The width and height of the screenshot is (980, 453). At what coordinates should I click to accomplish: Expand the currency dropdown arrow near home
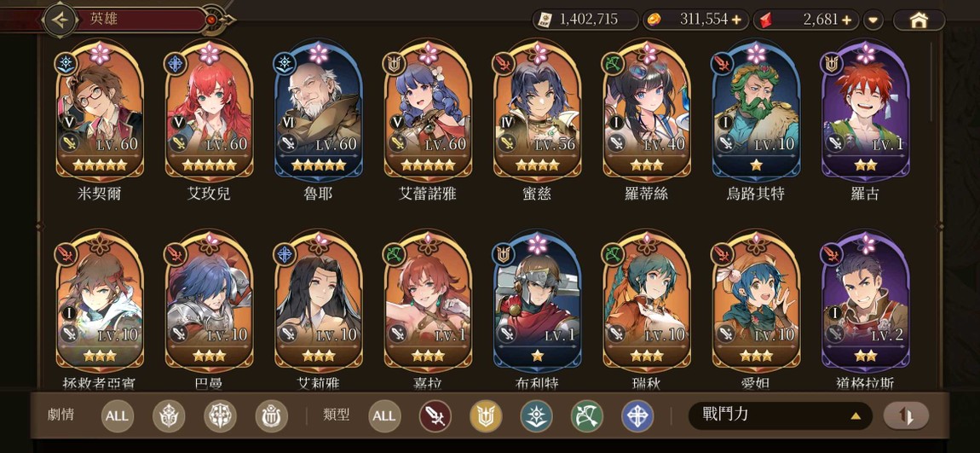[x=873, y=20]
